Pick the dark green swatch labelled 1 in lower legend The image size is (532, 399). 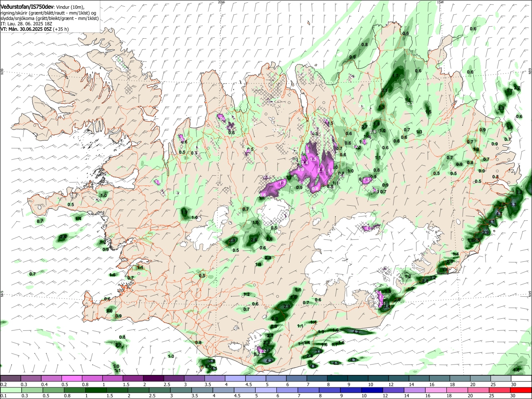pos(96,390)
